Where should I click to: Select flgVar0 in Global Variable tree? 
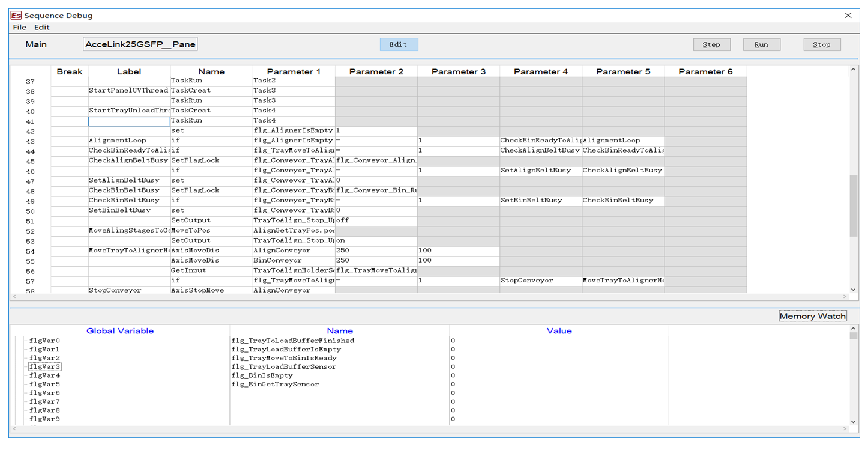point(44,341)
